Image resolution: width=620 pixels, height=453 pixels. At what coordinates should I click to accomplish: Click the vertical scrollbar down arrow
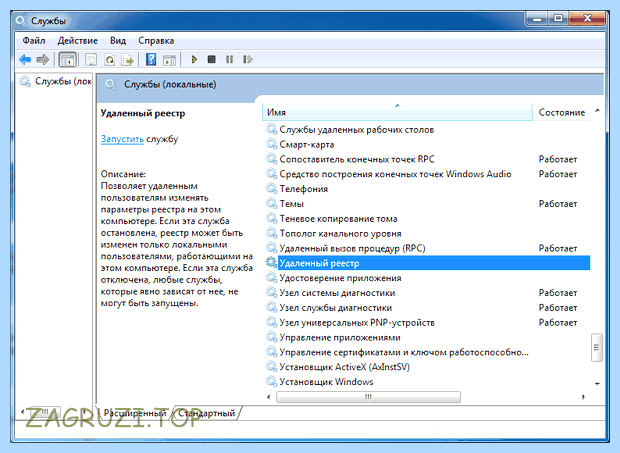[597, 383]
